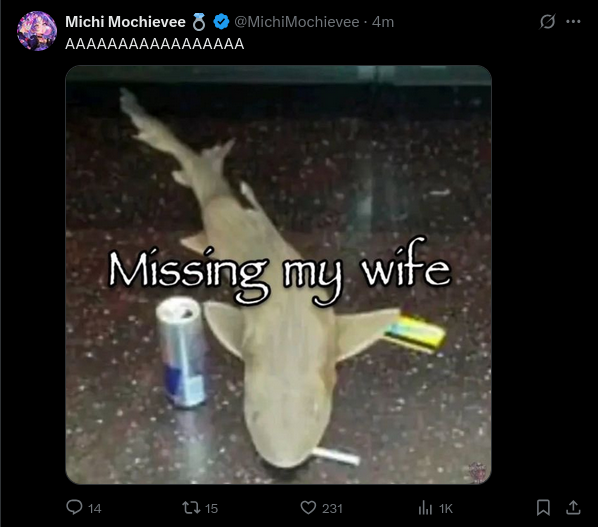
Task: Open the repost arrows icon menu
Action: [x=191, y=508]
